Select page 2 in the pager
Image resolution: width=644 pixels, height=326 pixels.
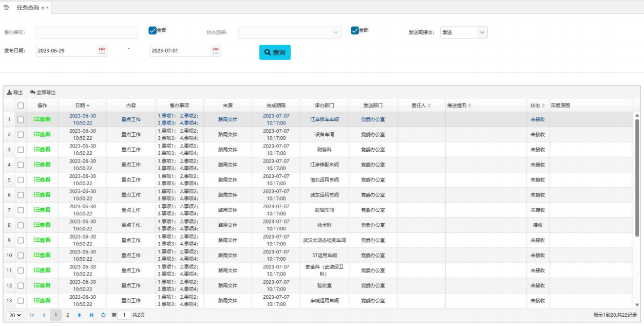67,315
